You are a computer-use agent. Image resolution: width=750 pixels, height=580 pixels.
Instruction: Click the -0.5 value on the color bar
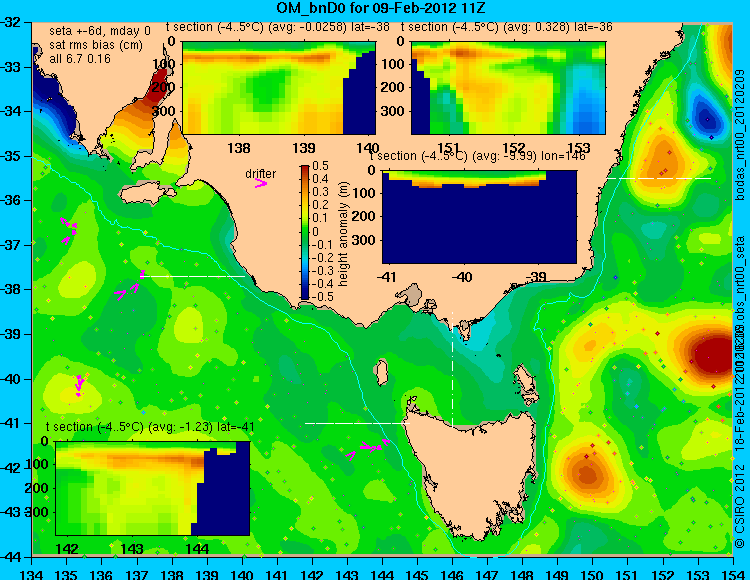[322, 297]
